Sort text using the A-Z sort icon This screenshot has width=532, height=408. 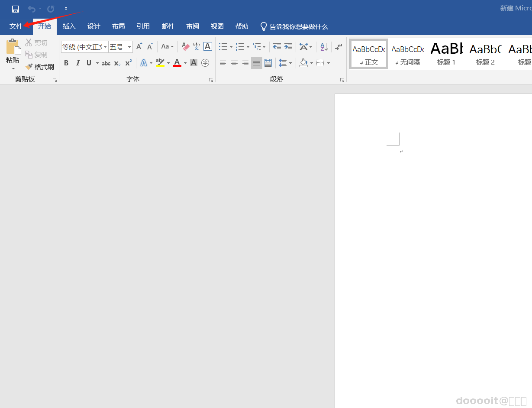(324, 46)
